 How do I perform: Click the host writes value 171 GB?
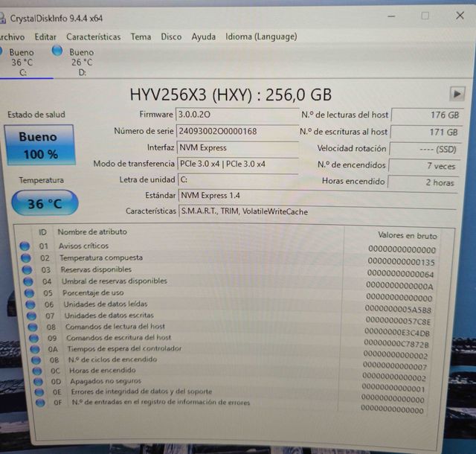(x=426, y=132)
